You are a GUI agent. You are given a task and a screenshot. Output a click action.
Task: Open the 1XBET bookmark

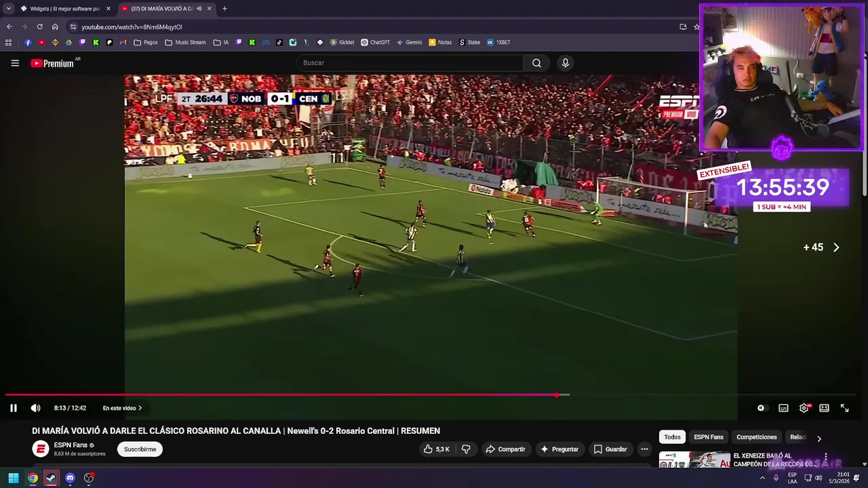(x=498, y=42)
